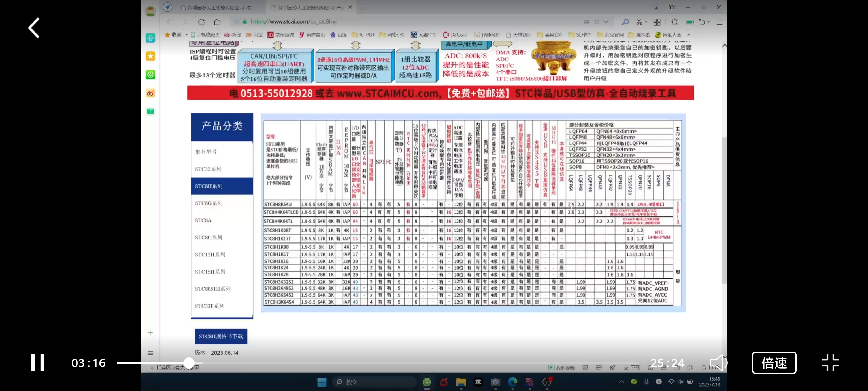Open Microsoft Edge from the taskbar
868x391 pixels.
coord(512,382)
